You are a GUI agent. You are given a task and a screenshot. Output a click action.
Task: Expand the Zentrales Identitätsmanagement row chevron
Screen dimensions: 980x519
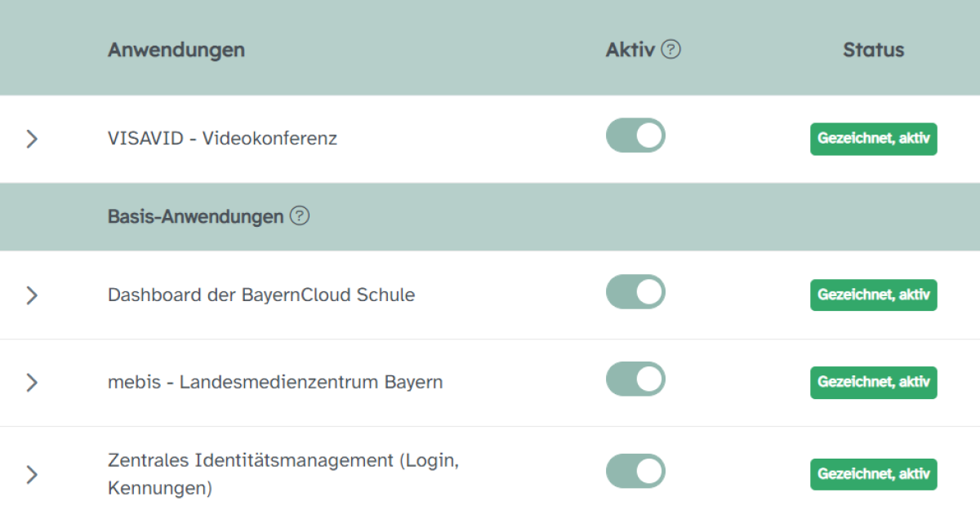(x=32, y=474)
